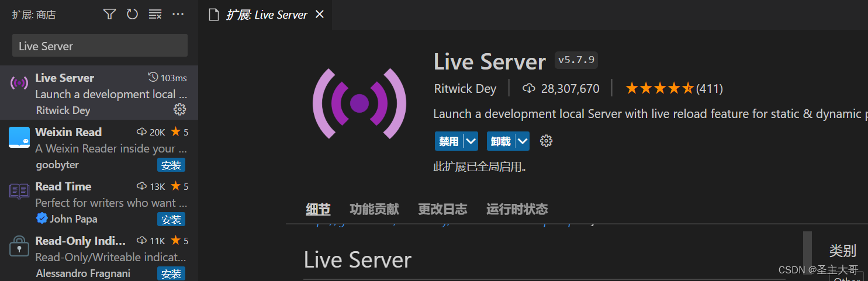Open the extensions view more actions menu
The width and height of the screenshot is (868, 281).
pyautogui.click(x=178, y=15)
